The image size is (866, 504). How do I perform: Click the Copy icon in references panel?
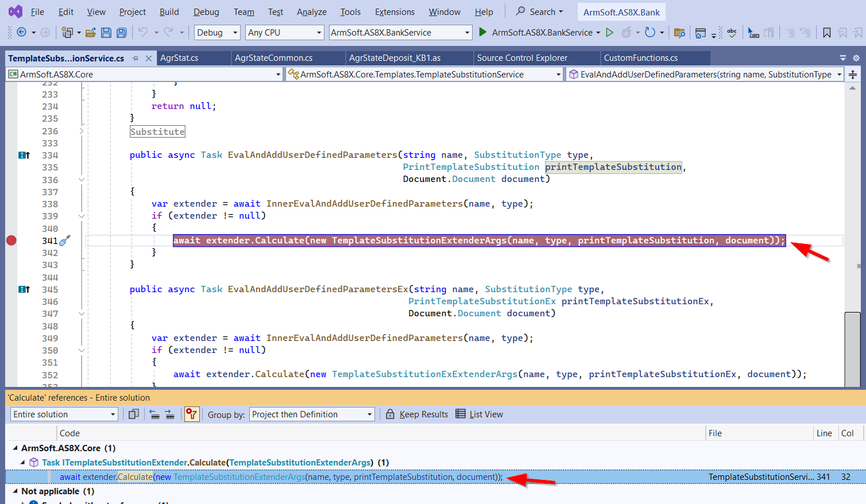pyautogui.click(x=134, y=414)
